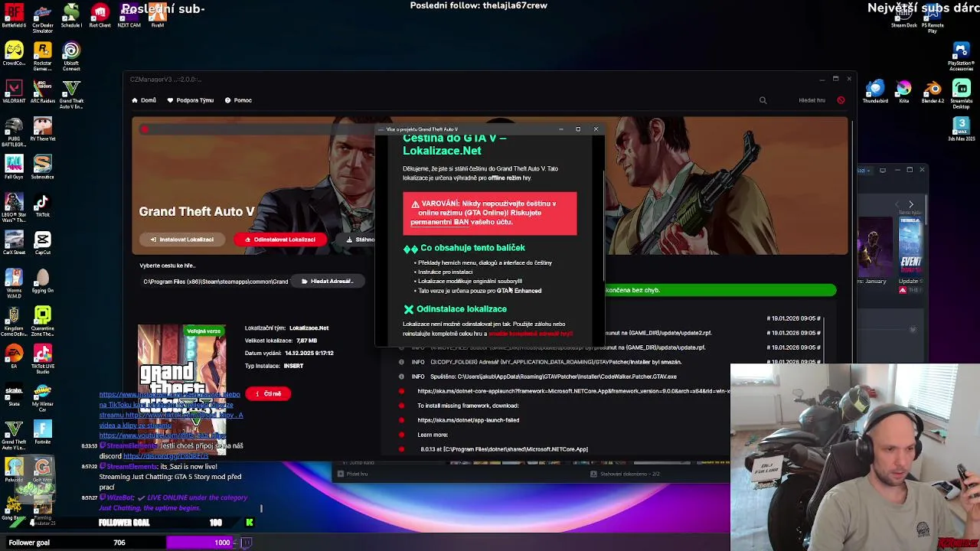Open the NZXT CAM desktop icon
This screenshot has width=980, height=551.
point(129,15)
